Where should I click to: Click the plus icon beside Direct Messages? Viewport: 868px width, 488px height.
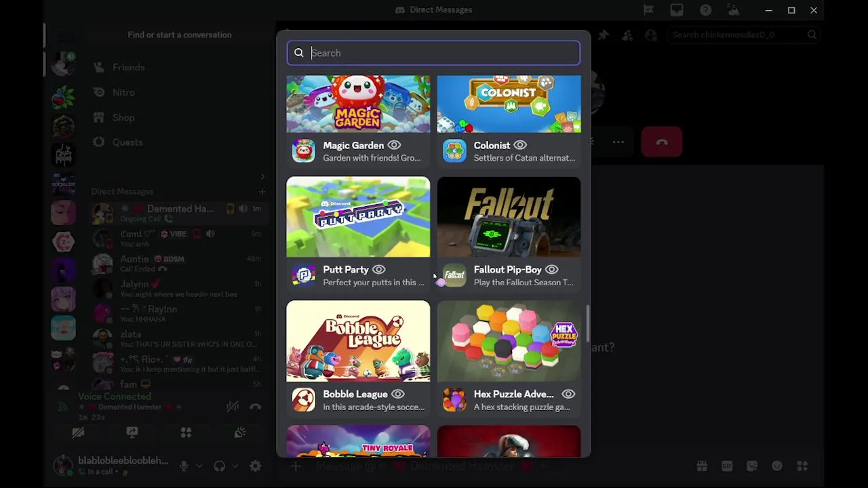click(x=262, y=192)
